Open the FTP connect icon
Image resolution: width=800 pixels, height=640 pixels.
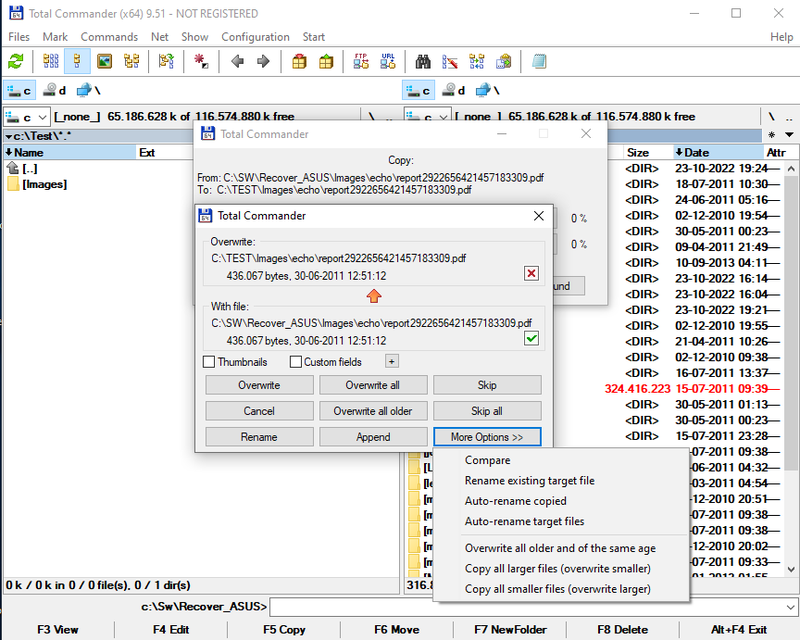point(361,62)
